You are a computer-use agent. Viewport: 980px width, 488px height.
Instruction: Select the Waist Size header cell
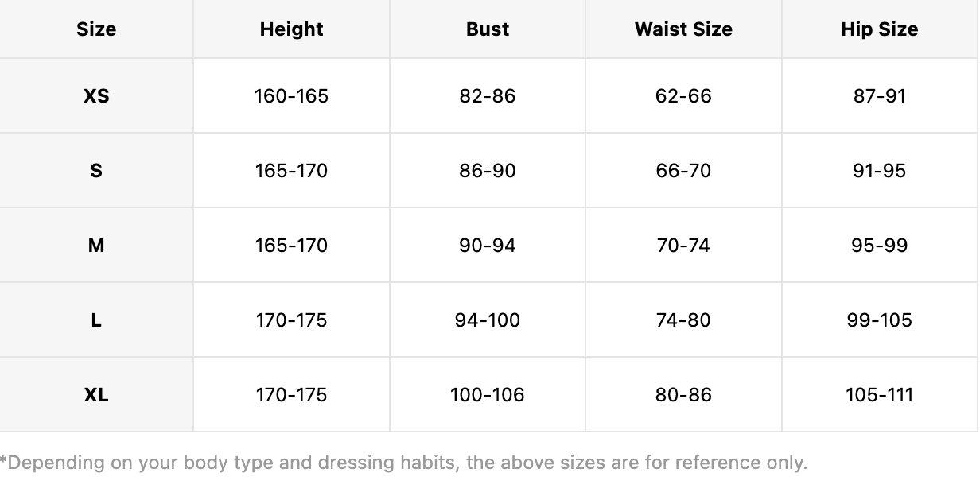tap(683, 29)
